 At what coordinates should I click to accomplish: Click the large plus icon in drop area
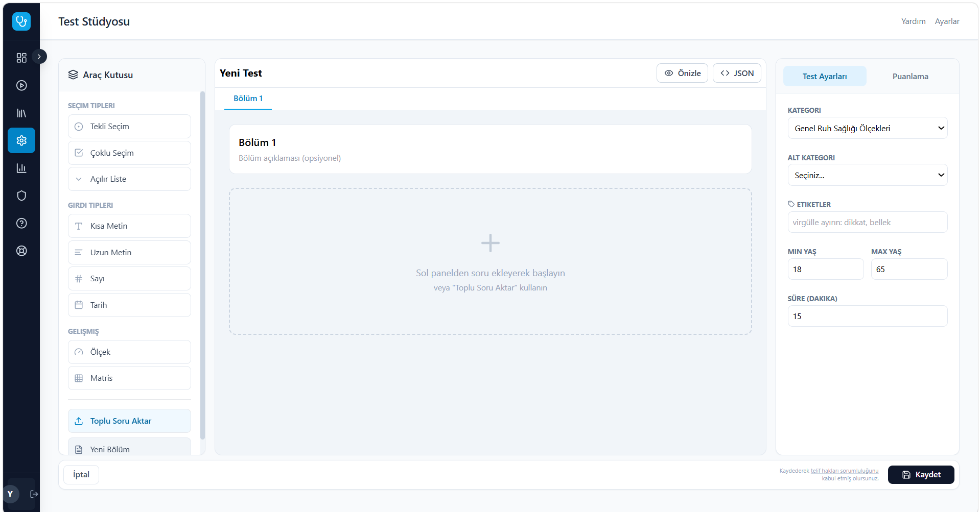point(490,243)
